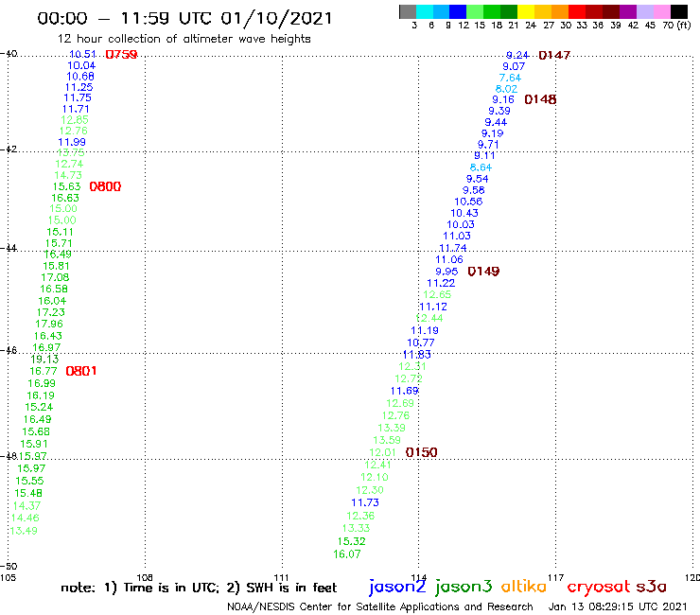Click the 'Jan 13 08:29:15 UTC 2021' timestamp
The image size is (700, 615).
pyautogui.click(x=618, y=607)
